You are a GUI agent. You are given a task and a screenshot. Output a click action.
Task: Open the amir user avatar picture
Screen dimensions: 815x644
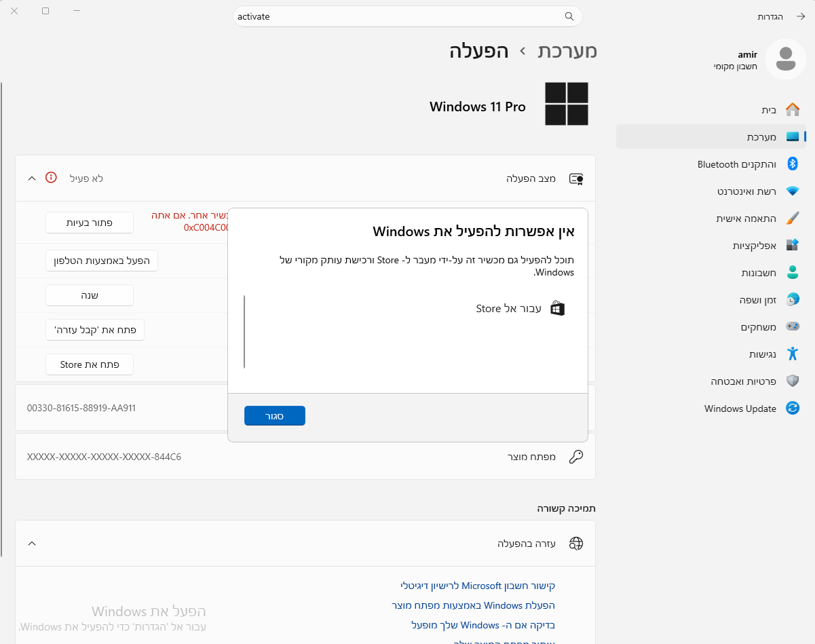coord(785,59)
